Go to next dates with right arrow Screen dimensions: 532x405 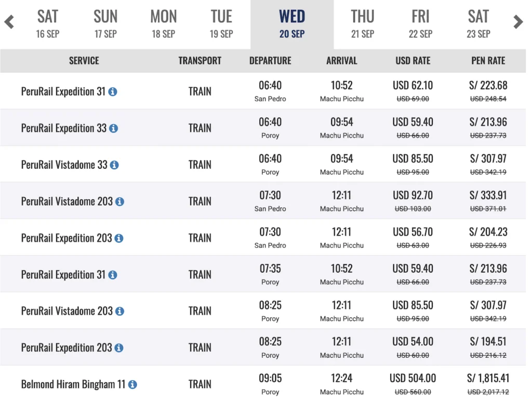pyautogui.click(x=518, y=22)
